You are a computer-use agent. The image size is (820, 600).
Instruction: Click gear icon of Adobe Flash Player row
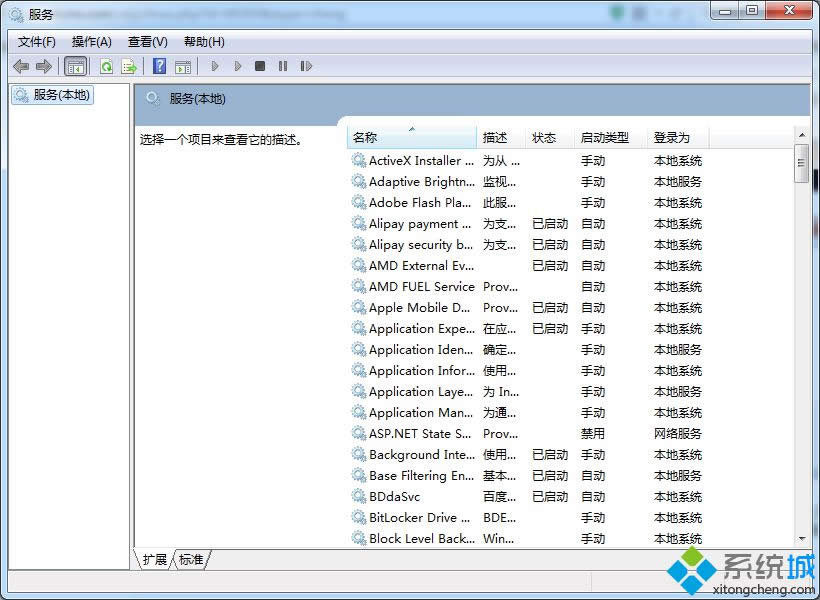[359, 202]
